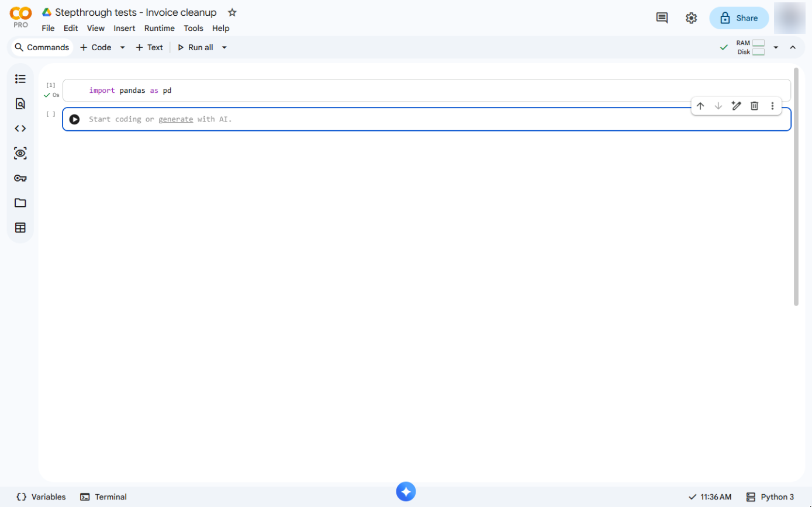
Task: Click the Share button
Action: [x=739, y=18]
